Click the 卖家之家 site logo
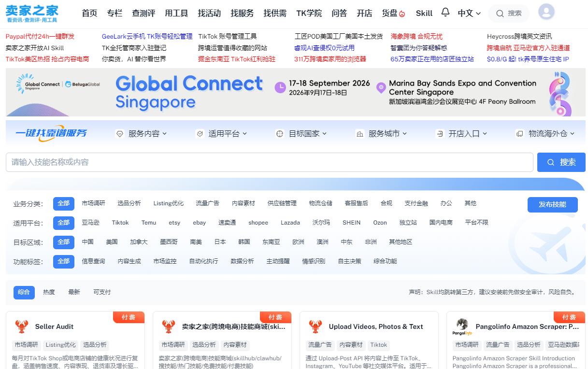The height and width of the screenshot is (369, 588). click(32, 13)
